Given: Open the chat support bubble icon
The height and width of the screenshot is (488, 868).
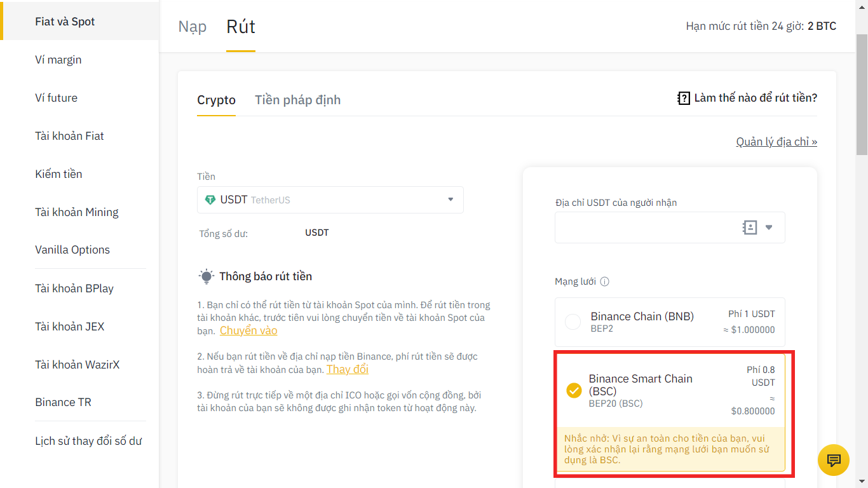Looking at the screenshot, I should pos(834,460).
